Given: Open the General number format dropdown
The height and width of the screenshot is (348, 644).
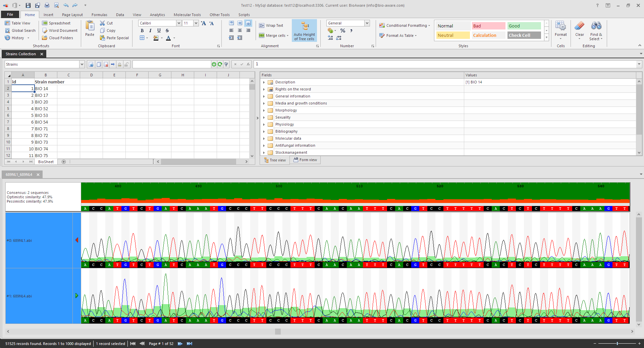Looking at the screenshot, I should [367, 23].
